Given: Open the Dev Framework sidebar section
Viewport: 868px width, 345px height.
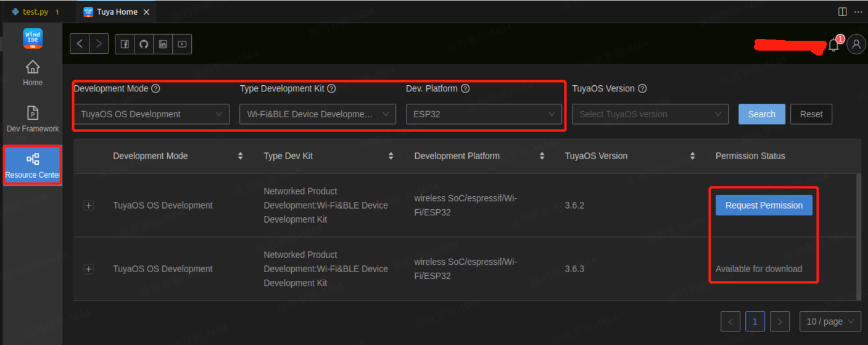Looking at the screenshot, I should pyautogui.click(x=33, y=120).
